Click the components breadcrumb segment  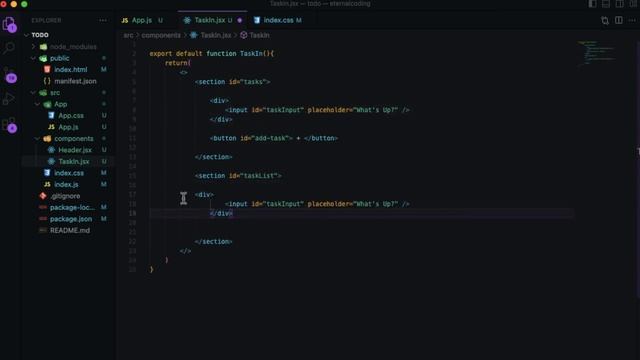click(161, 36)
